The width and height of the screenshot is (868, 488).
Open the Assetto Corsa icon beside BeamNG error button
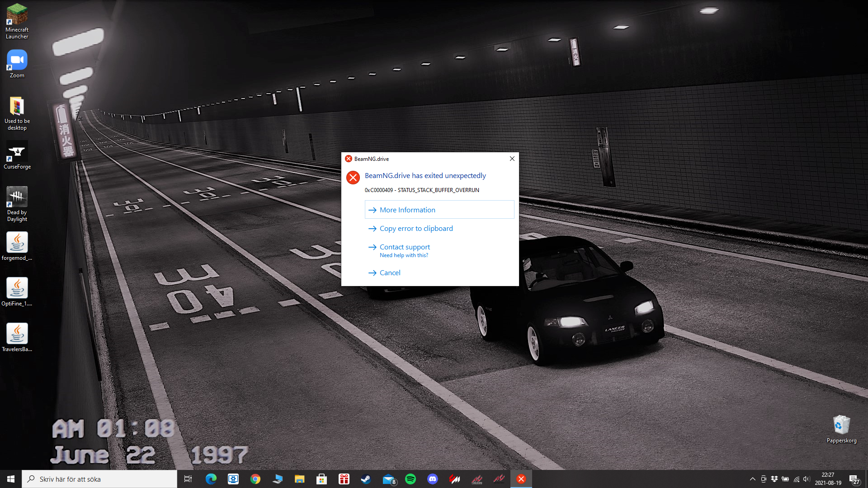(499, 479)
